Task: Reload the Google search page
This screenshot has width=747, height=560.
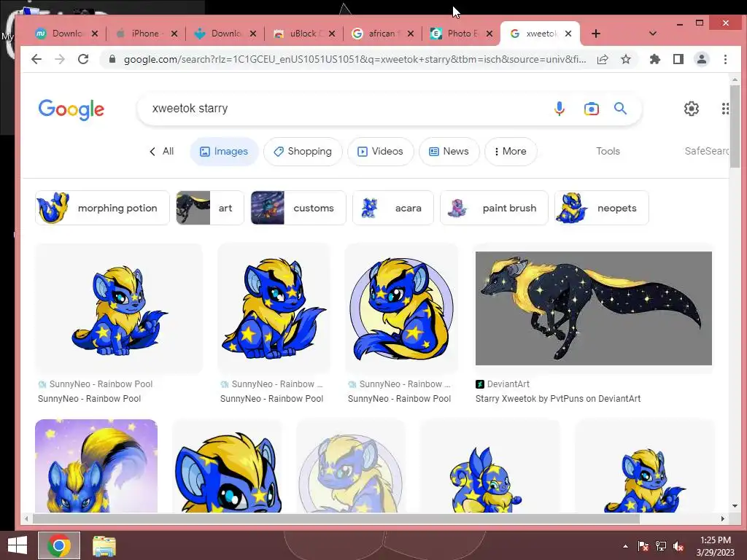Action: (83, 59)
